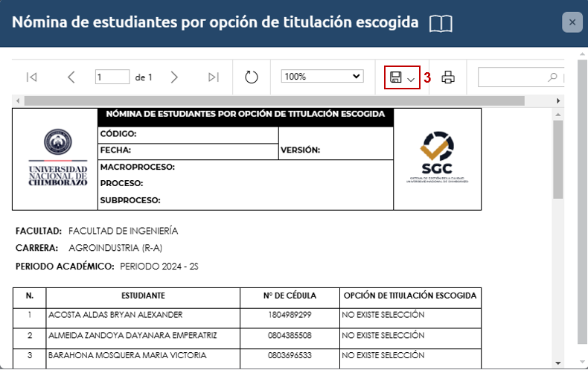The height and width of the screenshot is (370, 588).
Task: Go to first page of report
Action: (x=31, y=77)
